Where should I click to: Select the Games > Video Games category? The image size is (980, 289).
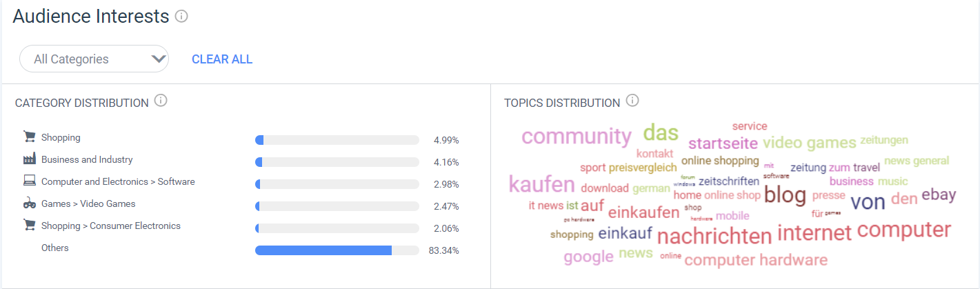[x=88, y=203]
